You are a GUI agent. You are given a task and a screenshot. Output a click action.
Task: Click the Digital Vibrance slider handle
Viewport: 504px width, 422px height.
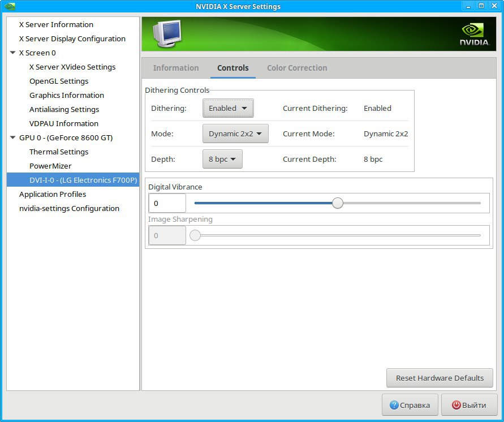[338, 203]
